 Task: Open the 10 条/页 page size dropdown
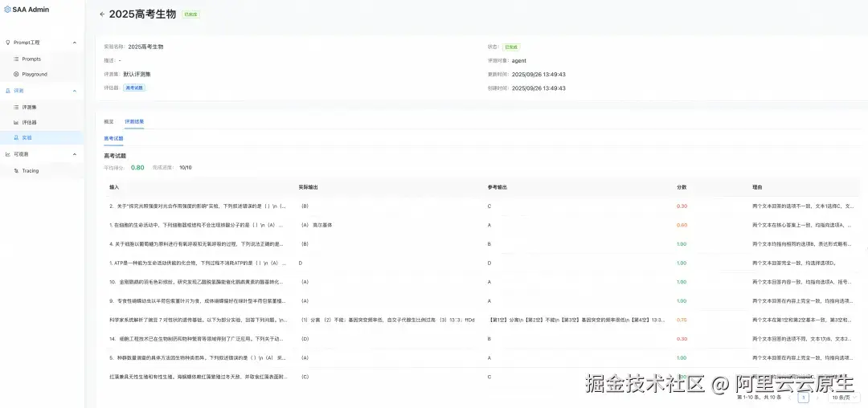[844, 398]
